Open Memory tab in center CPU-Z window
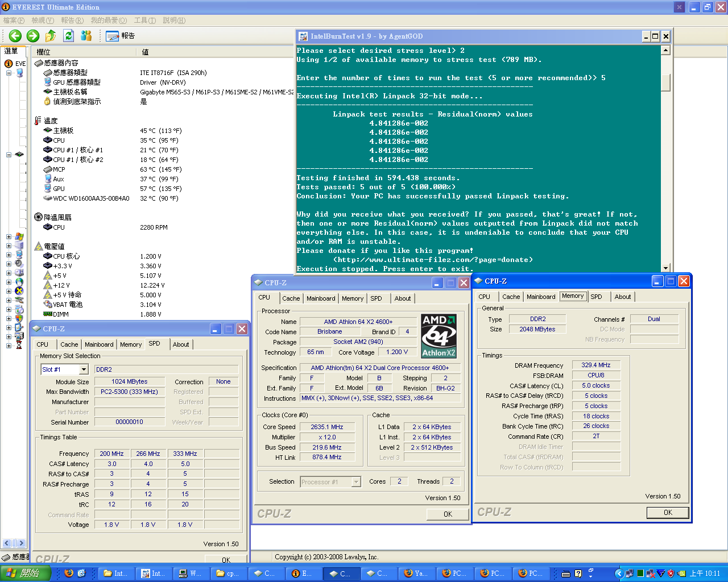This screenshot has height=582, width=728. [x=353, y=298]
